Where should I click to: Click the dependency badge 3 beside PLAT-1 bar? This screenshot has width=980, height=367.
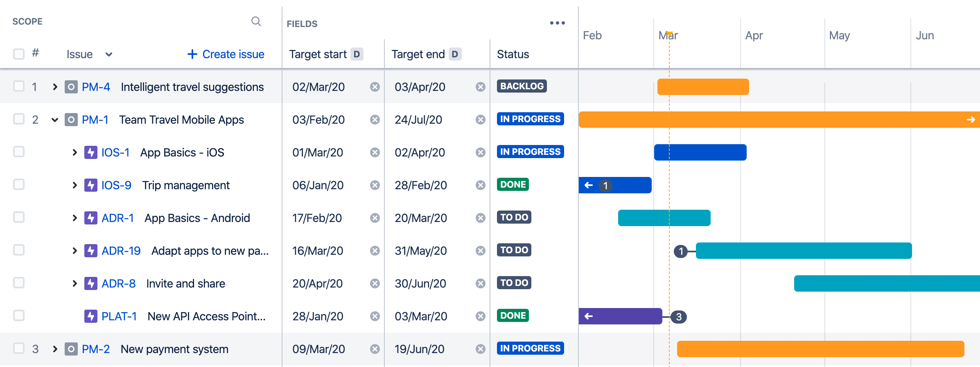679,317
